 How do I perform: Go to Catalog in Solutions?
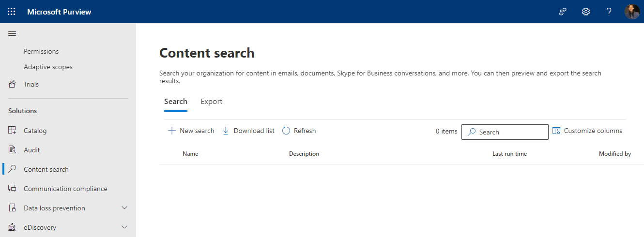(35, 131)
